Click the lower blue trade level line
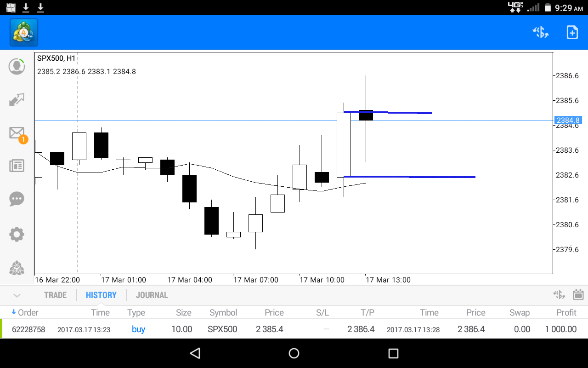The height and width of the screenshot is (368, 588). (x=409, y=177)
